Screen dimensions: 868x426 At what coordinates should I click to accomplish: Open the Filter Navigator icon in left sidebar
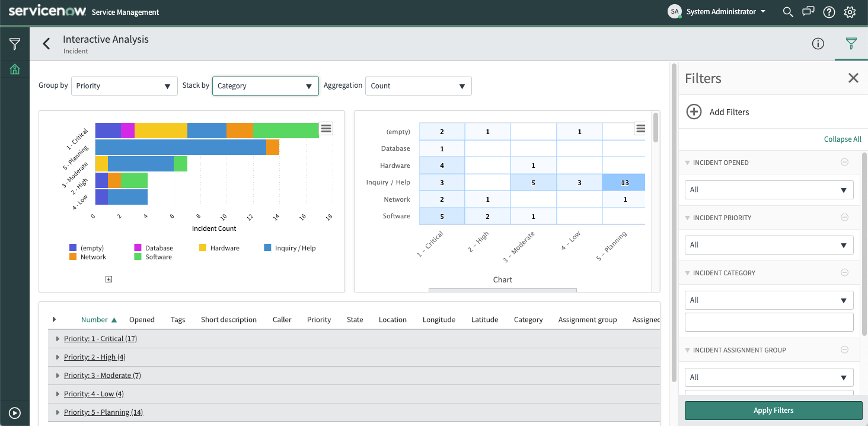point(14,43)
